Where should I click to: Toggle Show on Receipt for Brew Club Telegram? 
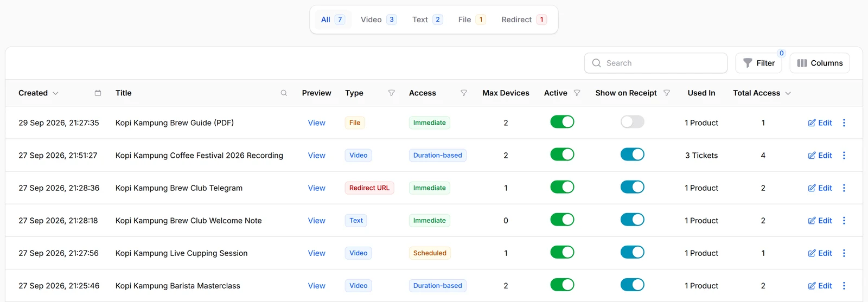(633, 187)
